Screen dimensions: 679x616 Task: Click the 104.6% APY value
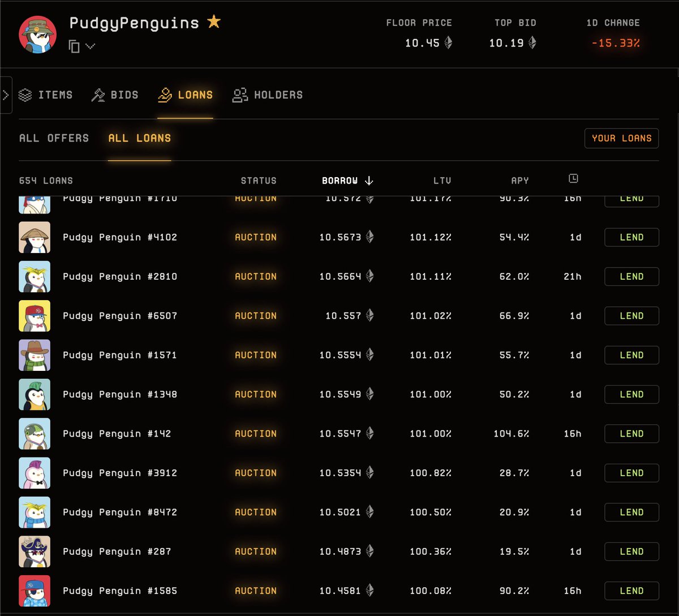[x=512, y=434]
